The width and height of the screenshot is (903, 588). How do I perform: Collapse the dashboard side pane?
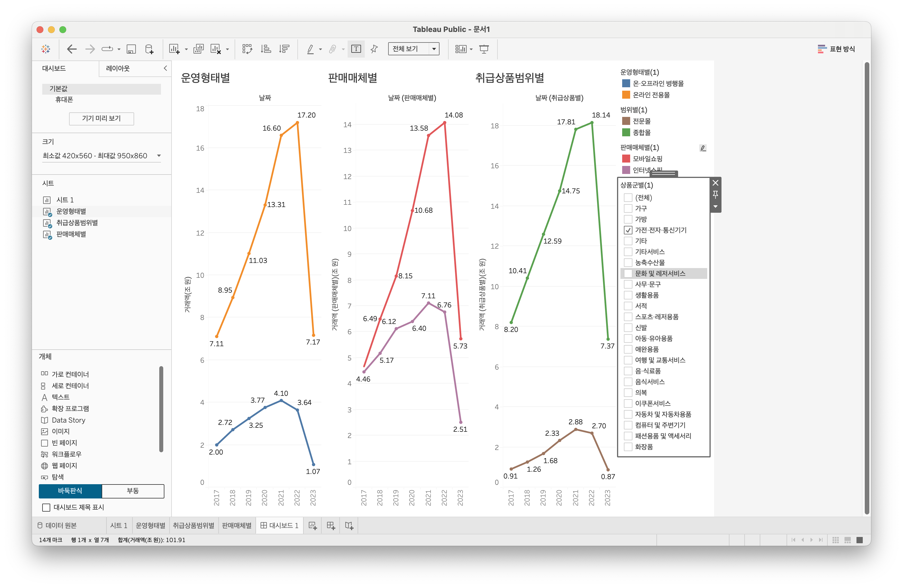(x=166, y=68)
